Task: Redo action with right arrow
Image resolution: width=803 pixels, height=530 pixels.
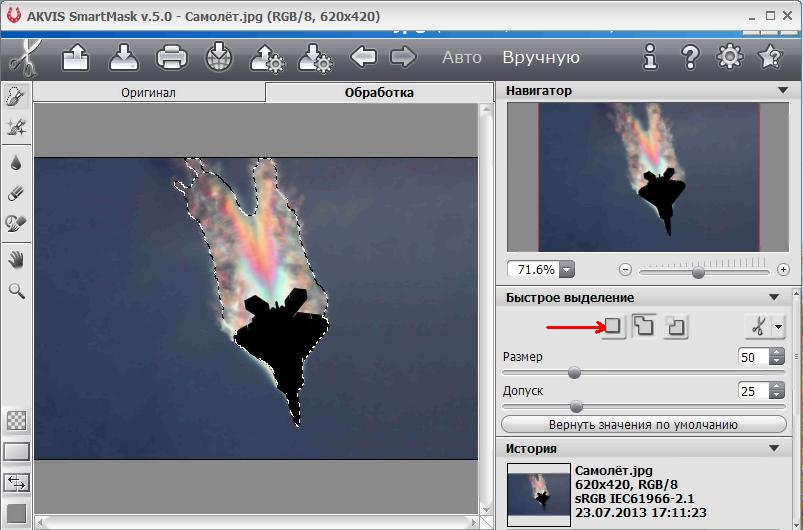Action: point(403,57)
